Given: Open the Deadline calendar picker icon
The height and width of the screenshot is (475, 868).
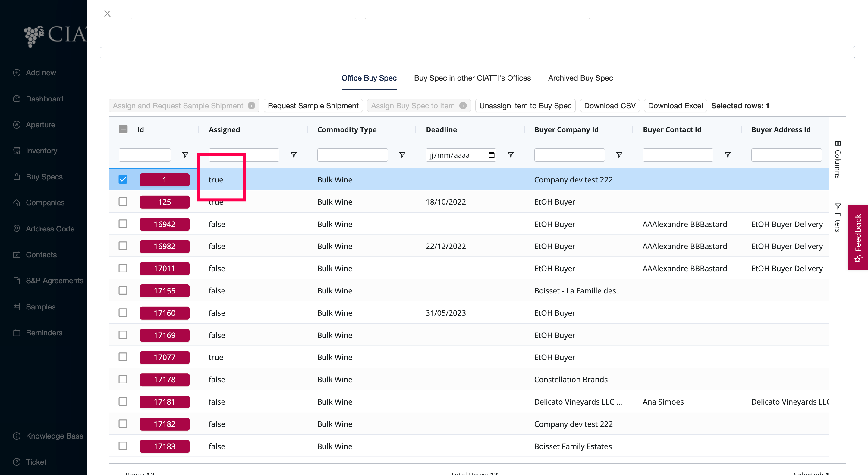Looking at the screenshot, I should [x=491, y=155].
